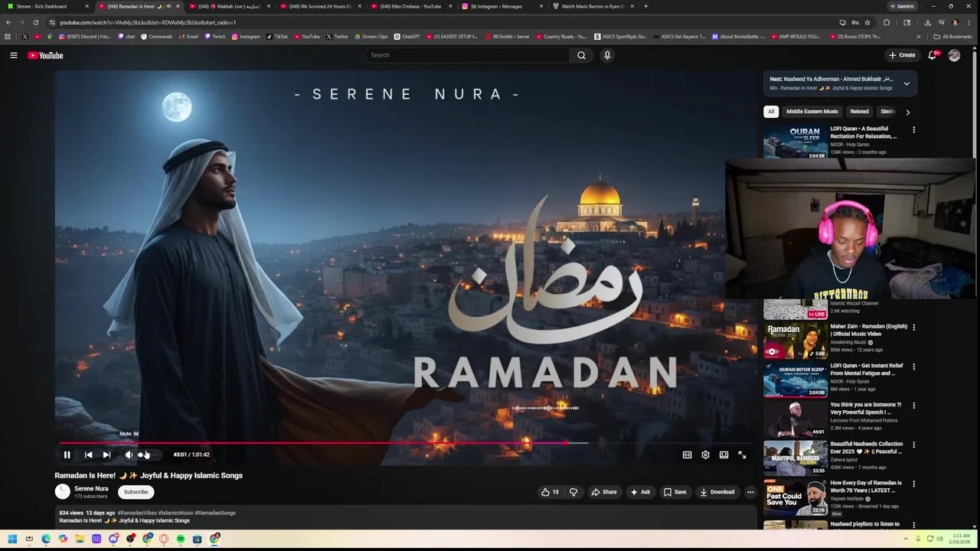Open more actions ellipsis under video
The image size is (980, 551).
pyautogui.click(x=750, y=492)
